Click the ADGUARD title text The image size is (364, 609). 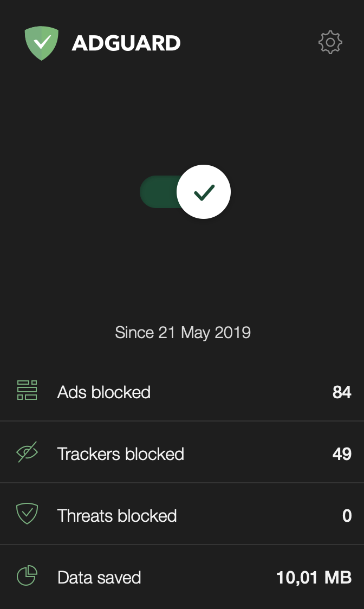click(126, 43)
